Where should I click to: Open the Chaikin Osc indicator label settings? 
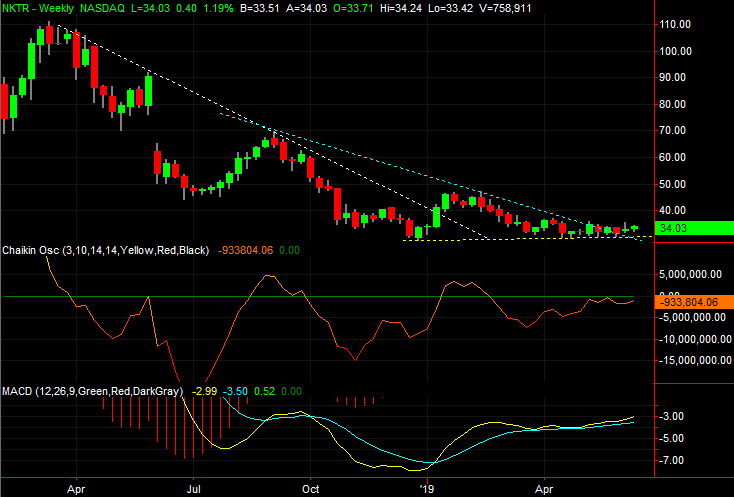coord(106,250)
